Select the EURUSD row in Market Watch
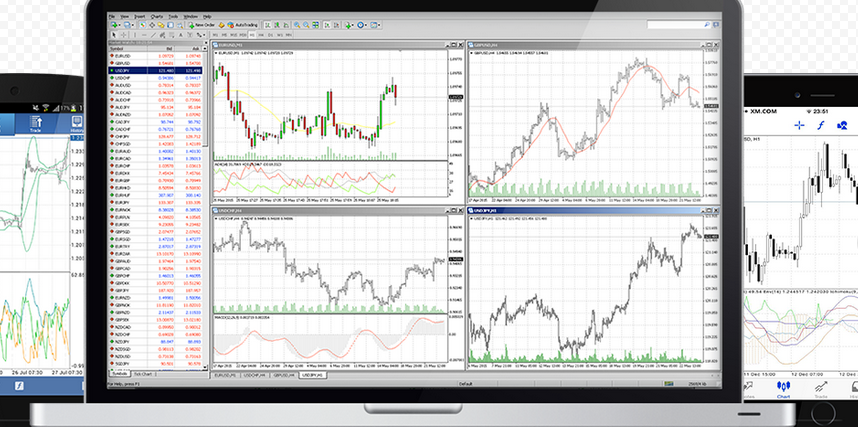858x427 pixels. 155,56
